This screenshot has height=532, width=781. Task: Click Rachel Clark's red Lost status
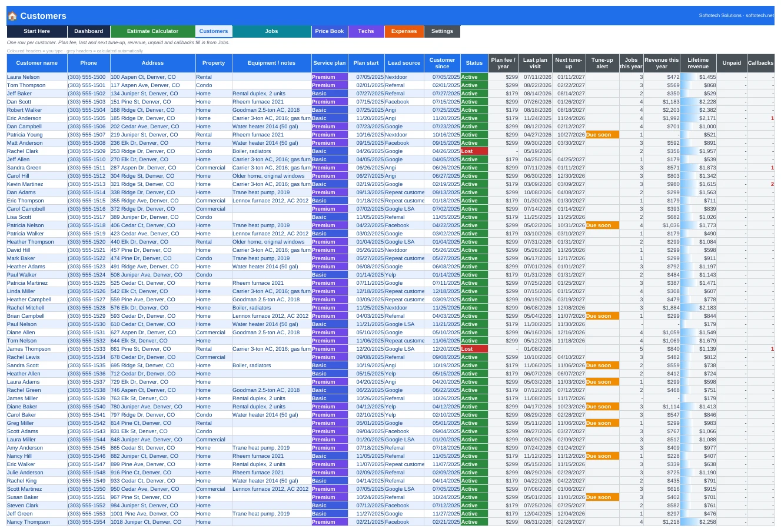point(474,151)
